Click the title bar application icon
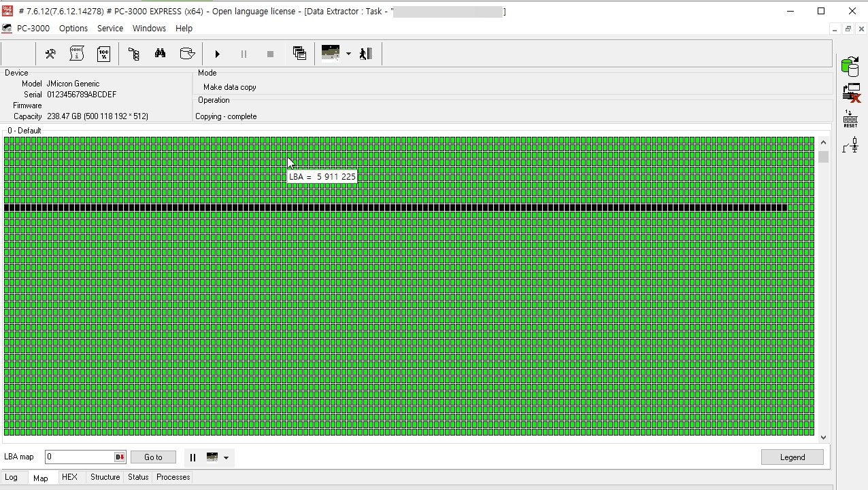This screenshot has height=490, width=868. [7, 11]
